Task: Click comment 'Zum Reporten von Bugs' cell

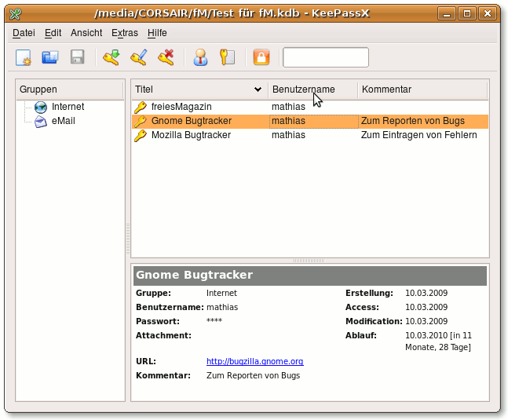Action: pyautogui.click(x=413, y=121)
